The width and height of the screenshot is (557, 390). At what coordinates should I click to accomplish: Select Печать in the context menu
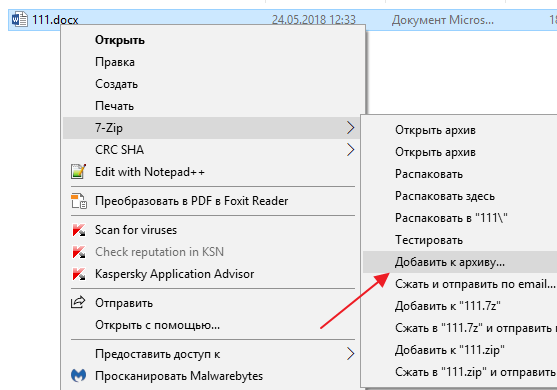114,106
